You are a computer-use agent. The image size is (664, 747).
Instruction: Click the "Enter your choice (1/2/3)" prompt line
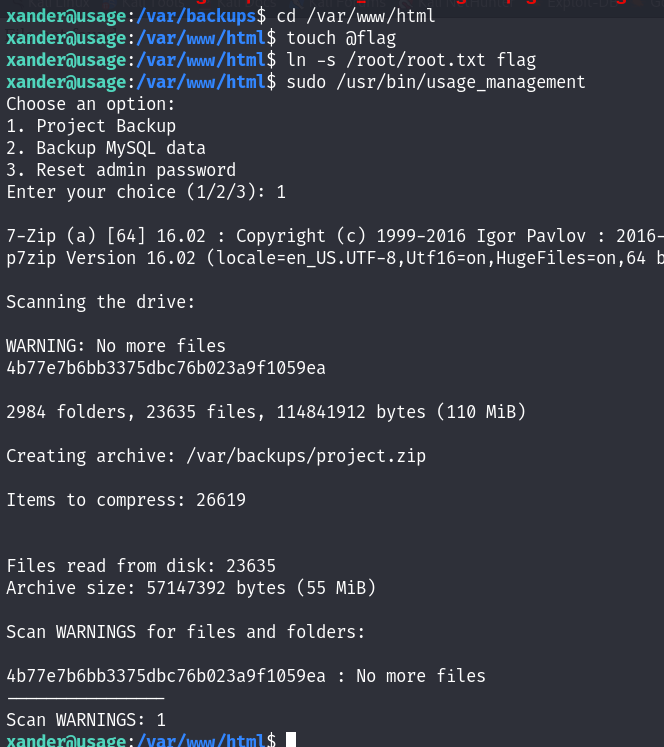click(x=146, y=192)
